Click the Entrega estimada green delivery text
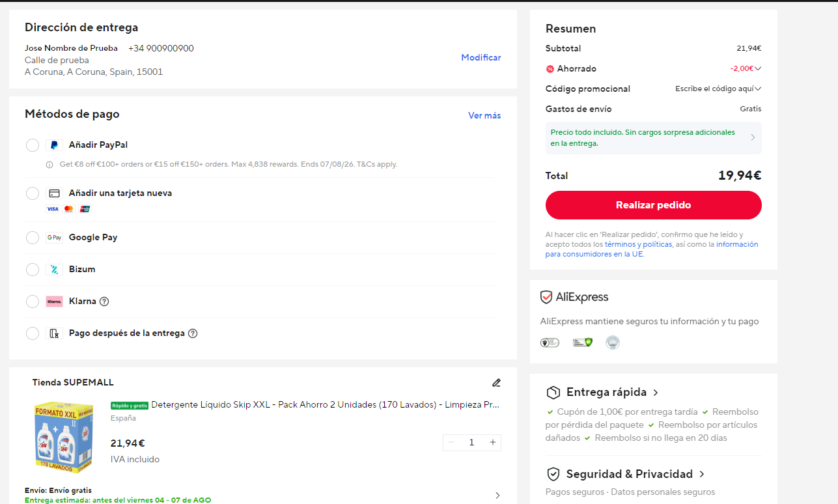This screenshot has width=838, height=504. click(x=118, y=500)
